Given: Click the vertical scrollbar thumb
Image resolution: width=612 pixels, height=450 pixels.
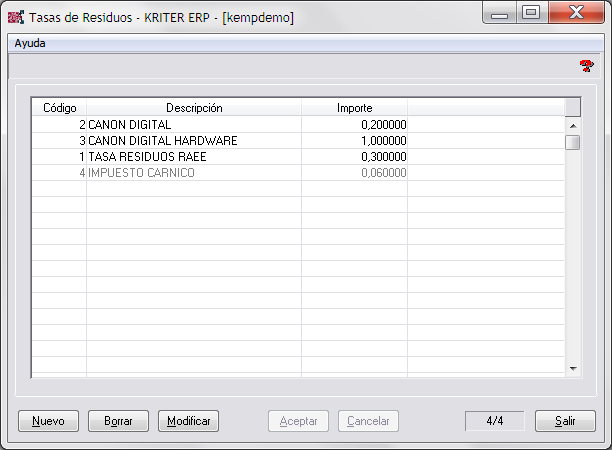Looking at the screenshot, I should (573, 142).
